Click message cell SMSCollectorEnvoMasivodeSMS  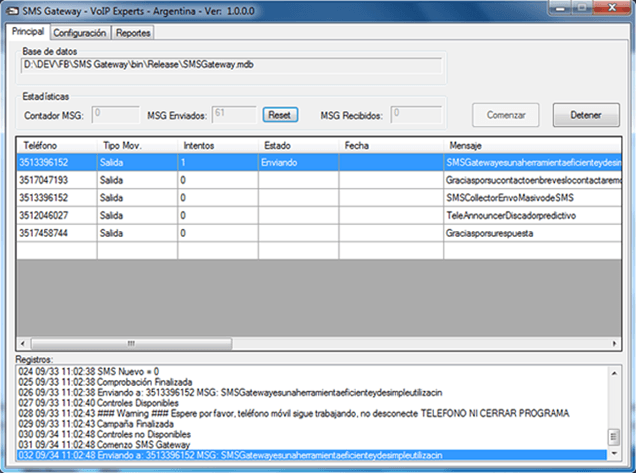pos(532,198)
